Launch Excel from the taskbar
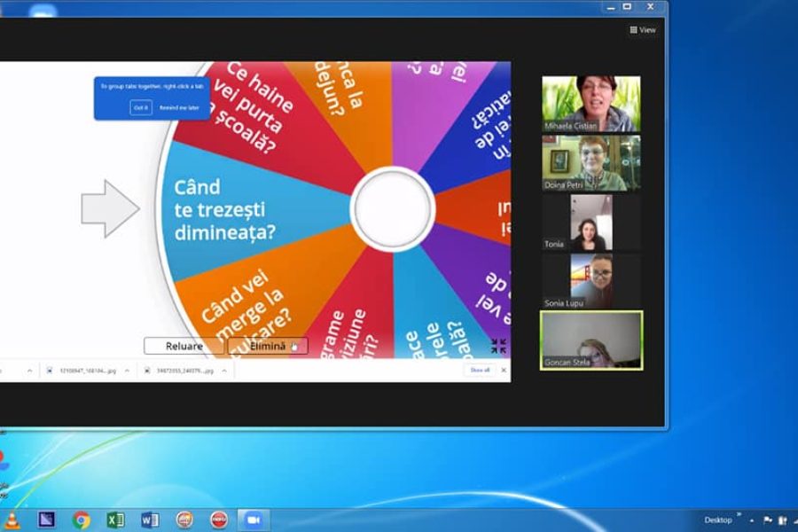The width and height of the screenshot is (798, 532). click(115, 520)
